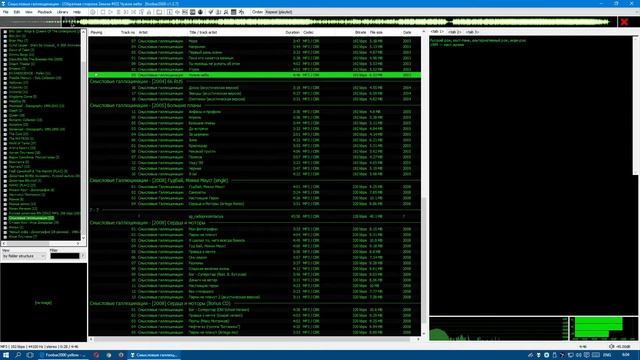Image resolution: width=640 pixels, height=360 pixels.
Task: Click group header 'Гудбай, Микки Маус! (single)'
Action: click(159, 180)
